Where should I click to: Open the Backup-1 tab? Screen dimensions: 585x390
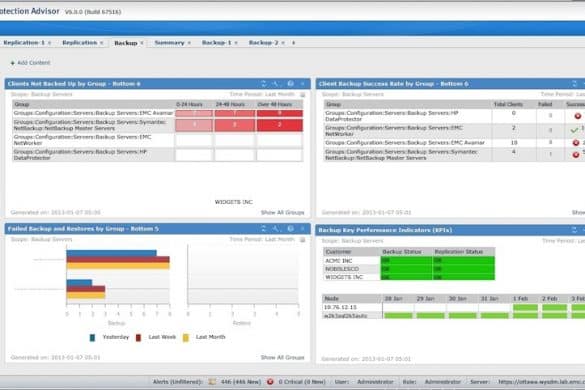tap(217, 43)
